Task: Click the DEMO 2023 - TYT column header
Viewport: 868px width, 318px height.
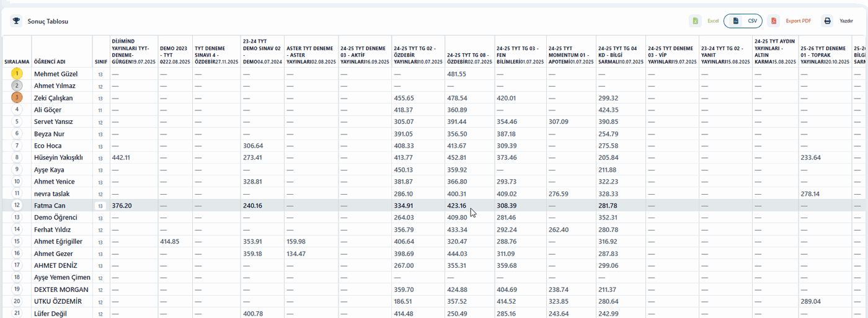Action: point(175,55)
